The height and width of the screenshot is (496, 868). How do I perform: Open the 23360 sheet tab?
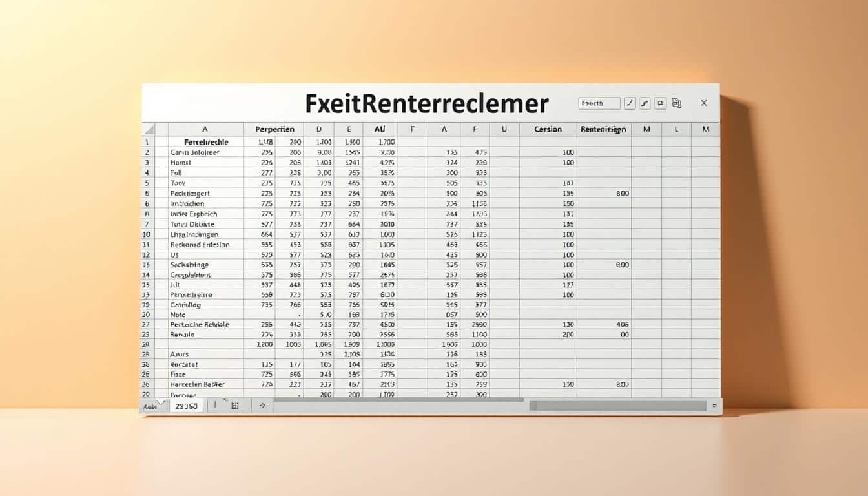(187, 406)
